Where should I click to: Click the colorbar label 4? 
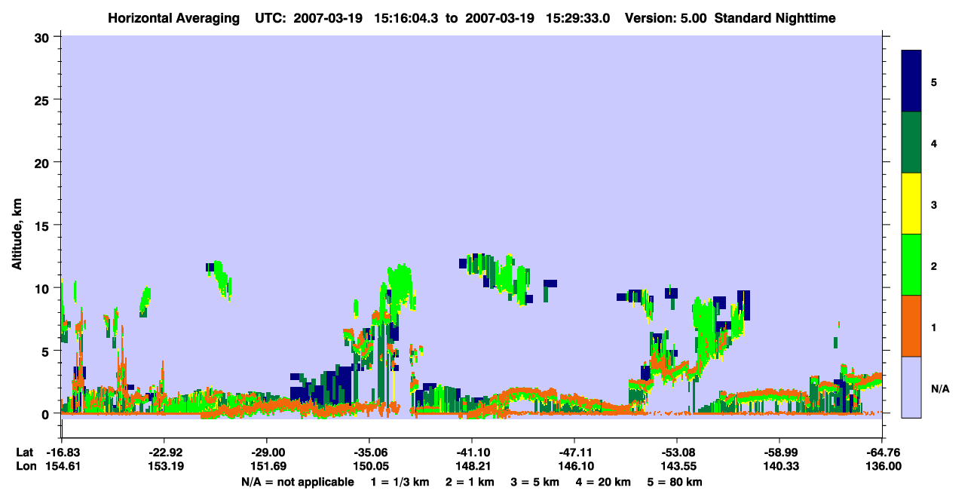pos(934,143)
